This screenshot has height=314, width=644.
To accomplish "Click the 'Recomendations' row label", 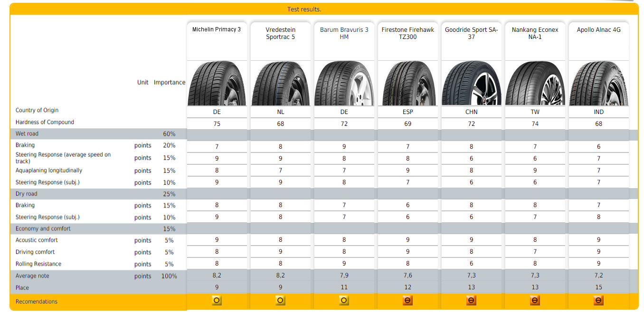I will tap(37, 302).
